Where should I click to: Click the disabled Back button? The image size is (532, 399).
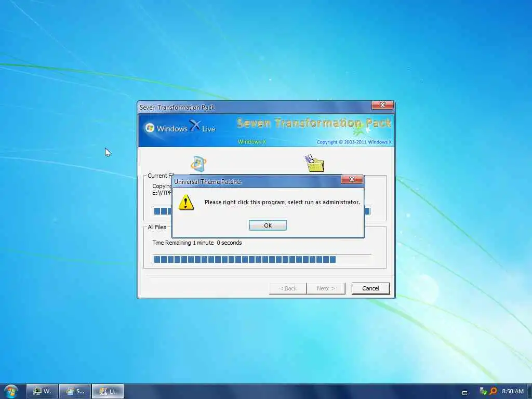[x=288, y=288]
